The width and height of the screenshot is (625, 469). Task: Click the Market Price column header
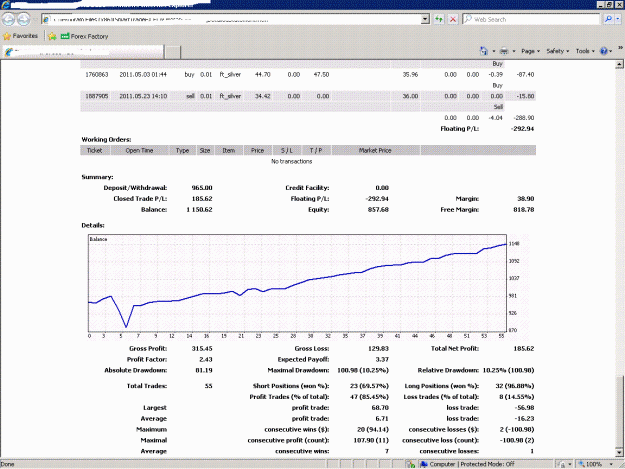[375, 151]
